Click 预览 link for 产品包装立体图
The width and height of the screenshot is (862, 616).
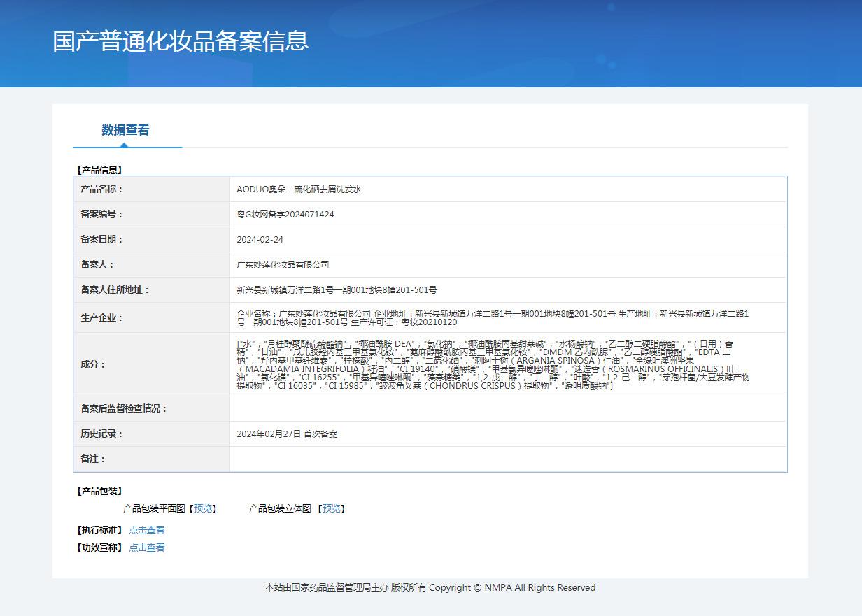pyautogui.click(x=334, y=508)
